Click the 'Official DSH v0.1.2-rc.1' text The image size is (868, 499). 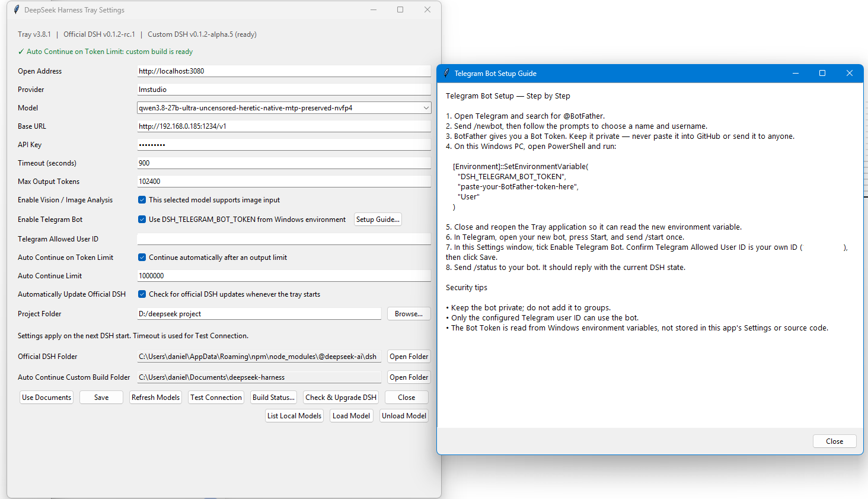[99, 34]
